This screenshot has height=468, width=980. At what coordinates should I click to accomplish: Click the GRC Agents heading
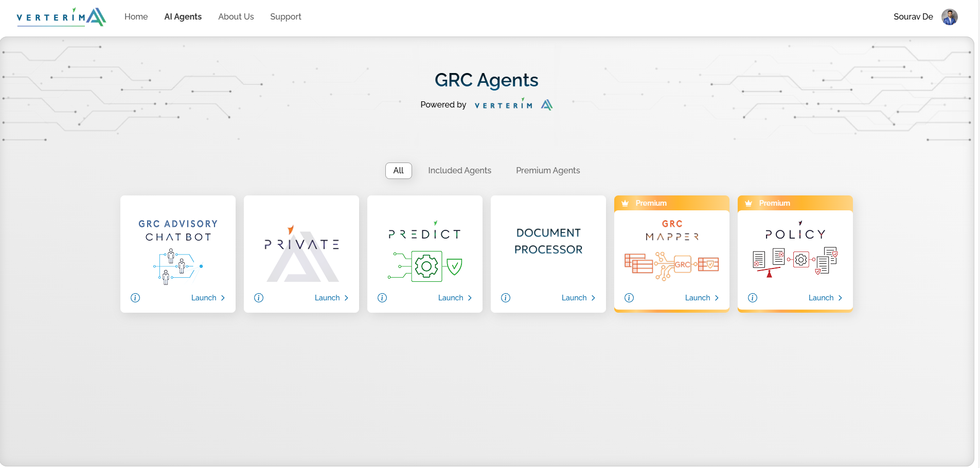coord(486,80)
